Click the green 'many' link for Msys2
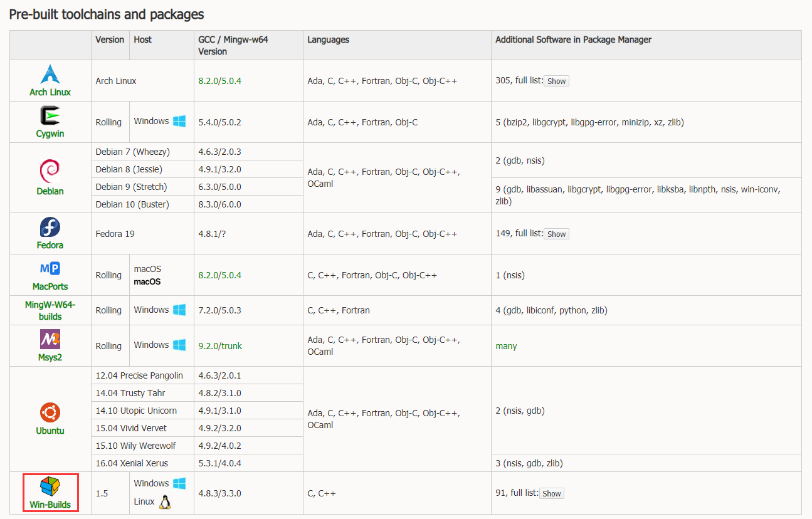 (x=506, y=346)
